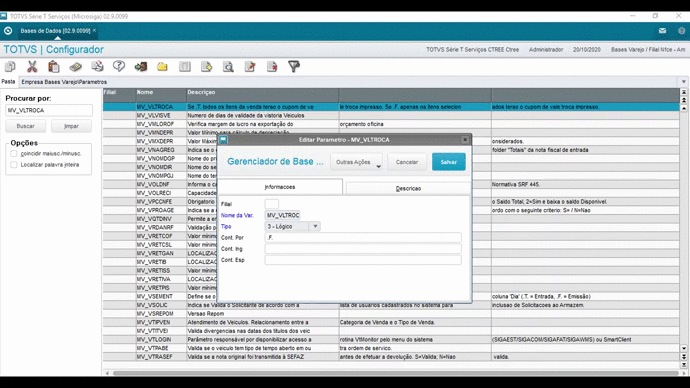Click the single up arrow scroll button
This screenshot has width=690, height=388.
pyautogui.click(x=684, y=108)
